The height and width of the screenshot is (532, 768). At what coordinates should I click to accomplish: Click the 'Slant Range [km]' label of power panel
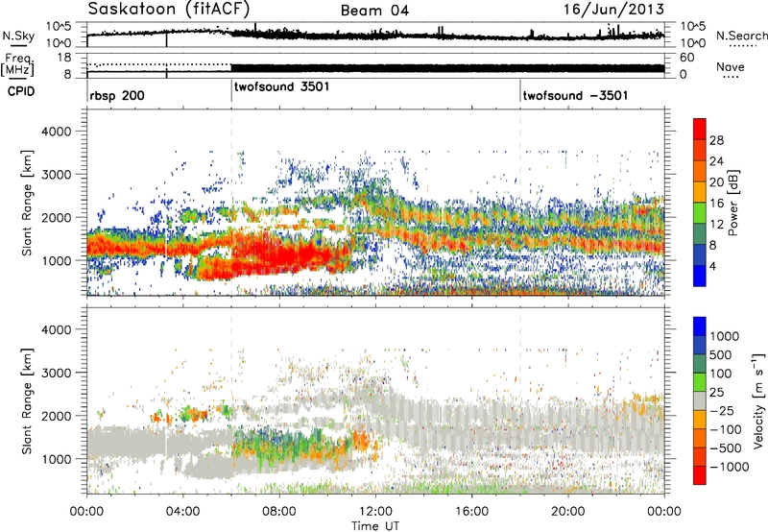click(x=27, y=203)
